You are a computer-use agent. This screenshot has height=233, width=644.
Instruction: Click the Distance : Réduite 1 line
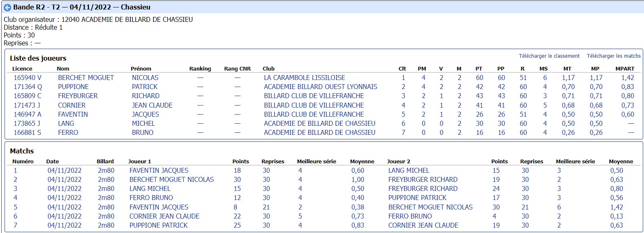tap(33, 27)
